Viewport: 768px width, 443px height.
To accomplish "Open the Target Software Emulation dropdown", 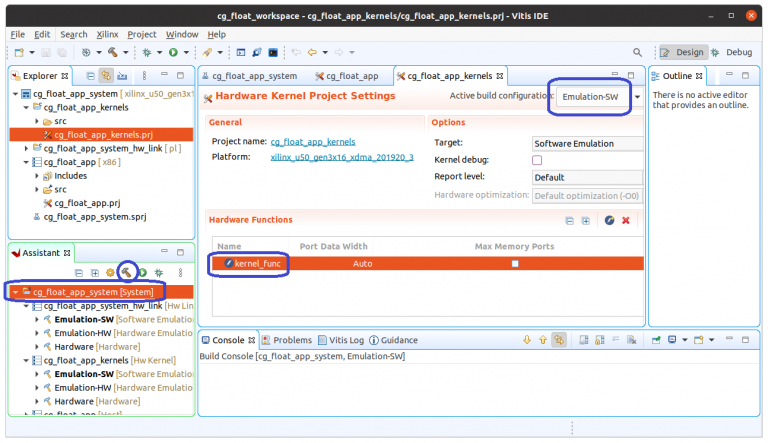I will coord(586,143).
